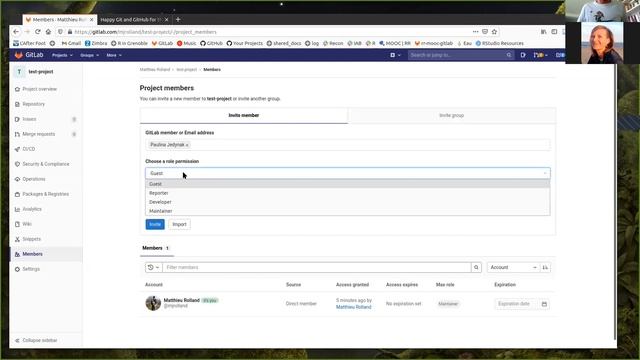
Task: Open the expiration date calendar icon
Action: [x=544, y=304]
